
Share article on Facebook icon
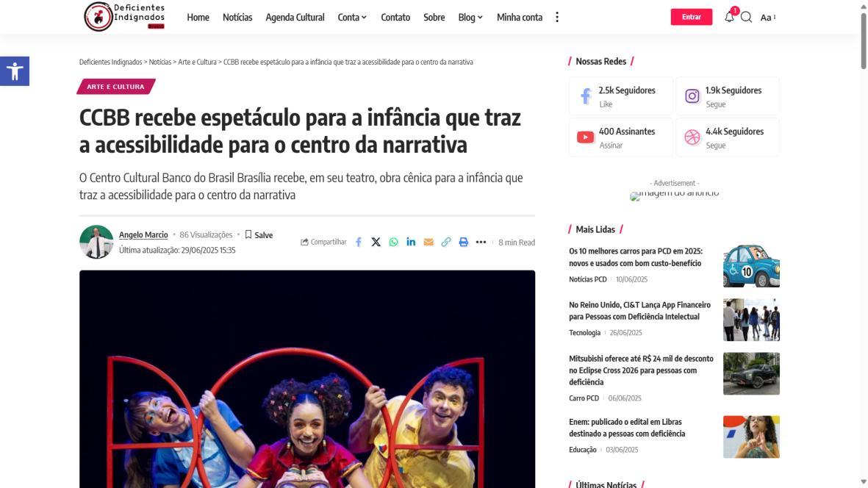tap(359, 243)
